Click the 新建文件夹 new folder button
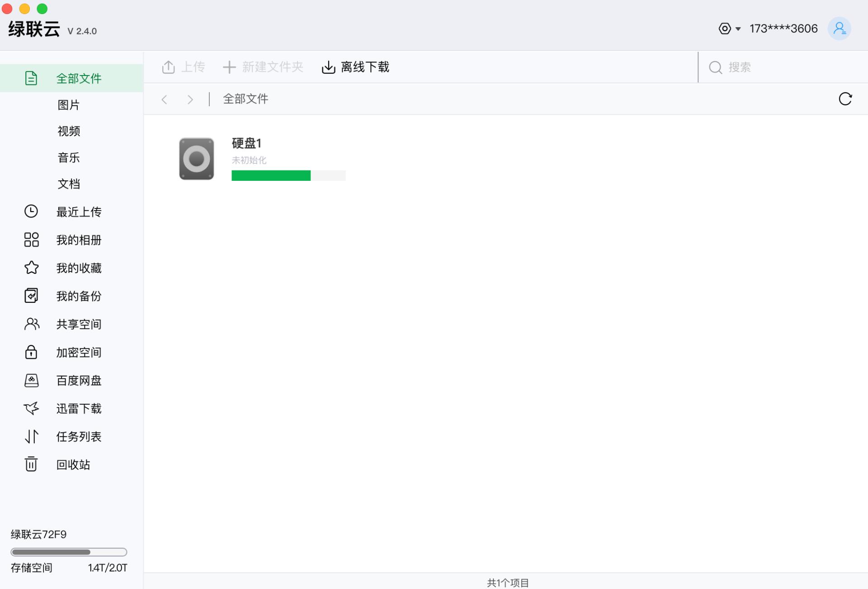Viewport: 868px width, 589px height. [262, 66]
